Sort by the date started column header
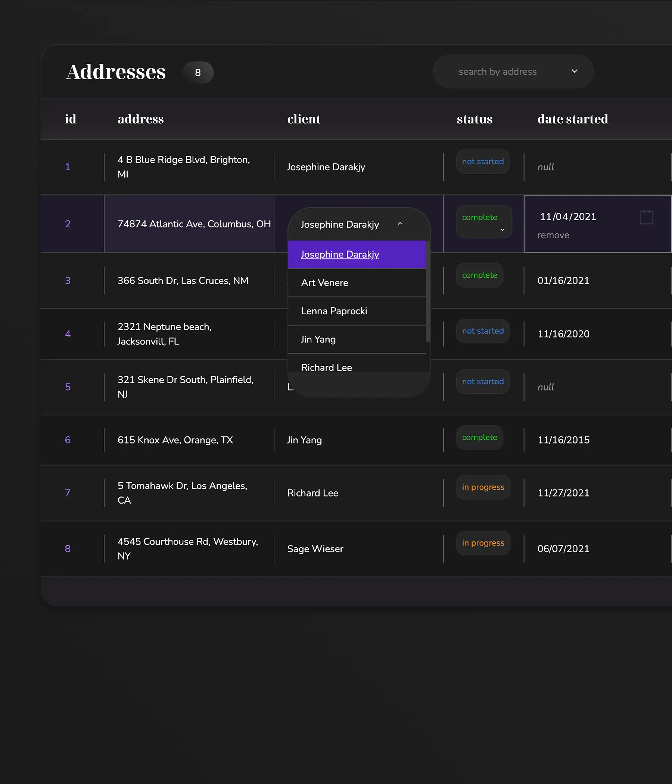This screenshot has width=672, height=784. pos(572,119)
